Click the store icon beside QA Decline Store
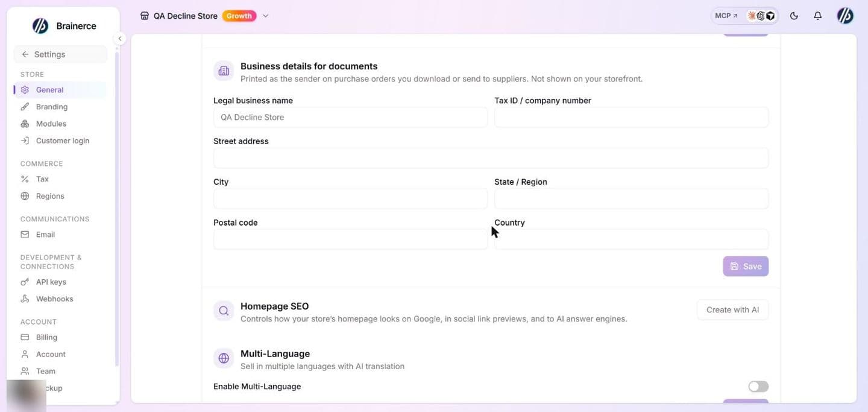 pos(145,16)
